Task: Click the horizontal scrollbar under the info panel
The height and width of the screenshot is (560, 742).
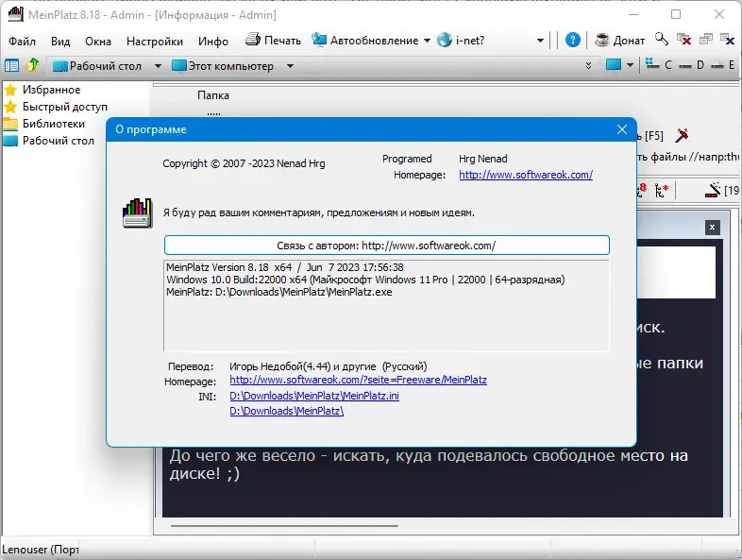Action: 284,525
